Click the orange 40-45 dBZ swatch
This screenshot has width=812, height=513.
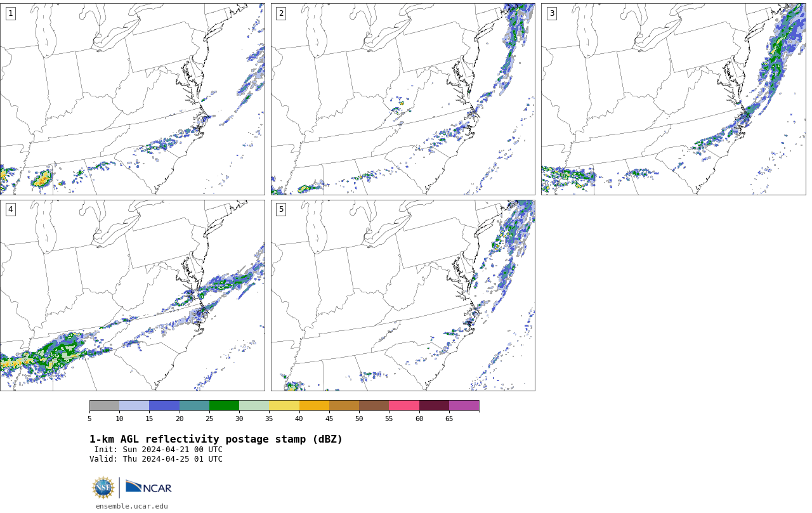(314, 406)
